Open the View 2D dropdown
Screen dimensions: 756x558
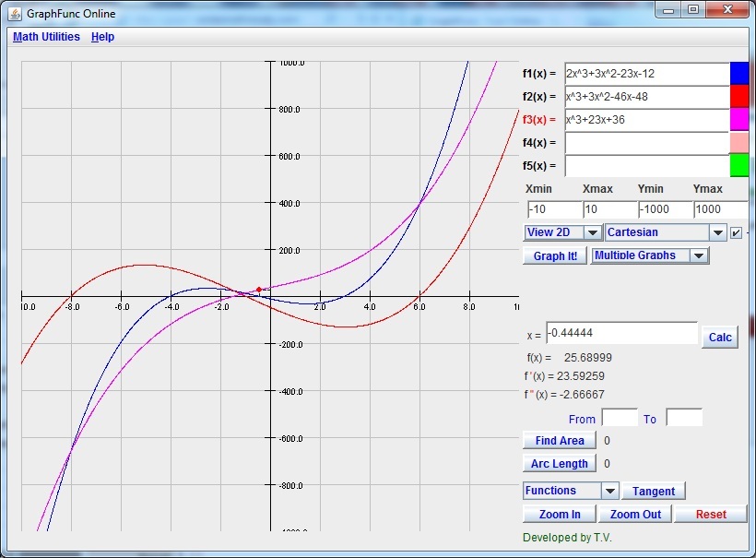coord(562,232)
